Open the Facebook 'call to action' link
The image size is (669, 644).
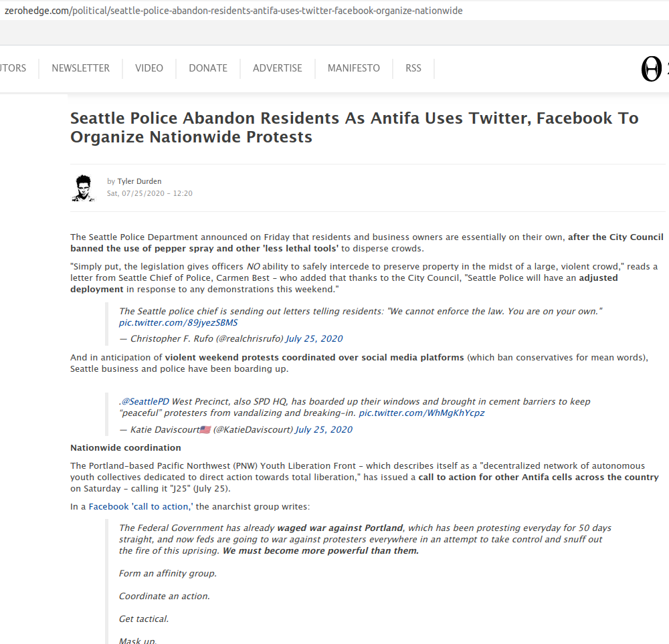140,507
